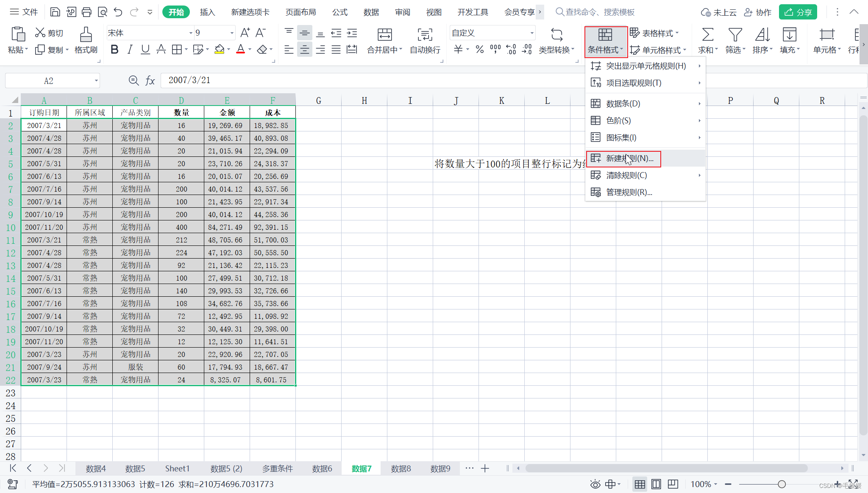The height and width of the screenshot is (493, 868).
Task: Click the Sort (排序) icon
Action: [762, 35]
